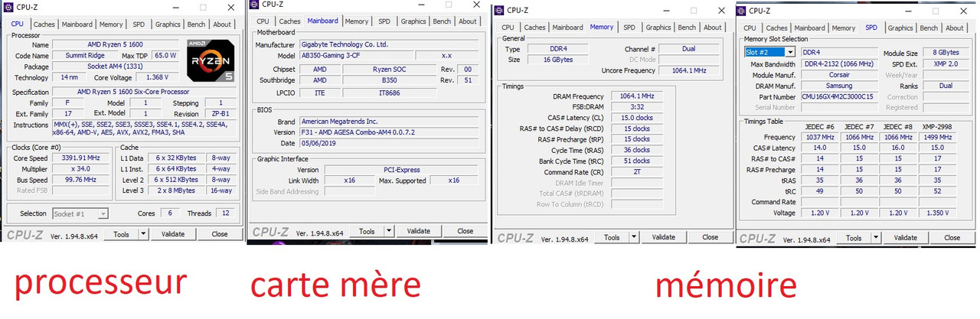Open SPD tab in Mainboard window
The image size is (980, 319).
384,21
